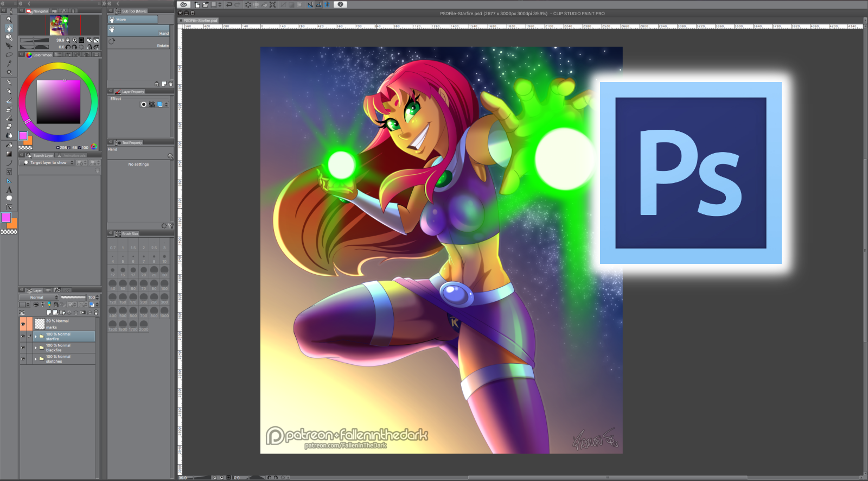Select the Gradient tool
Viewport: 868px width, 481px height.
9,154
